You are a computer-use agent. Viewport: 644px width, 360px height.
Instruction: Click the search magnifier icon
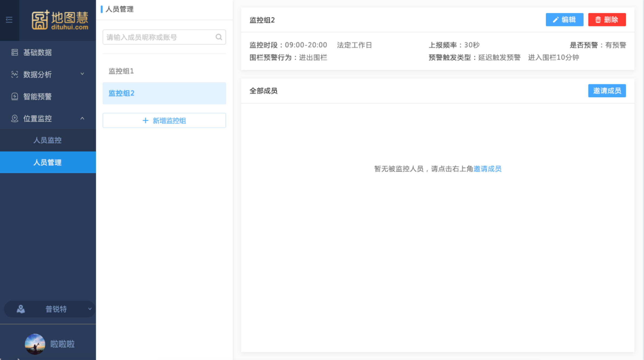tap(219, 37)
